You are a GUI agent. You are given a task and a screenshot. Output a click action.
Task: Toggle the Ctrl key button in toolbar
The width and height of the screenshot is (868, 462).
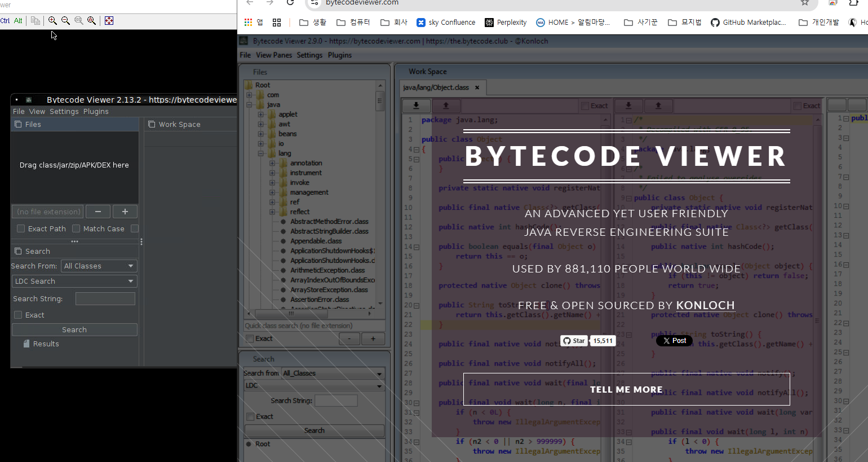pyautogui.click(x=5, y=21)
